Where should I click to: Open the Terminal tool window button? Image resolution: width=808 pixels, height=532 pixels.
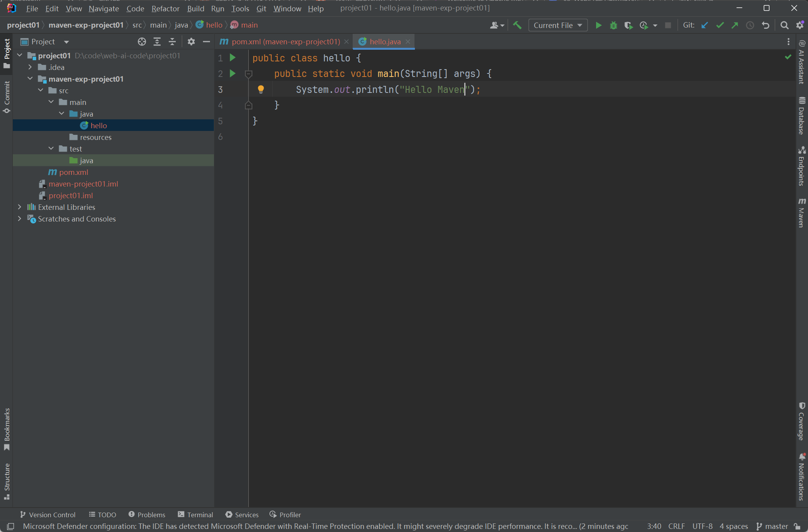click(x=195, y=515)
